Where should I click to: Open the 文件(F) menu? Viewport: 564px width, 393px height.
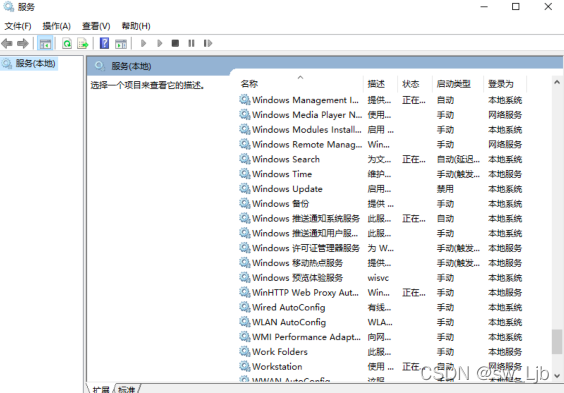click(18, 26)
